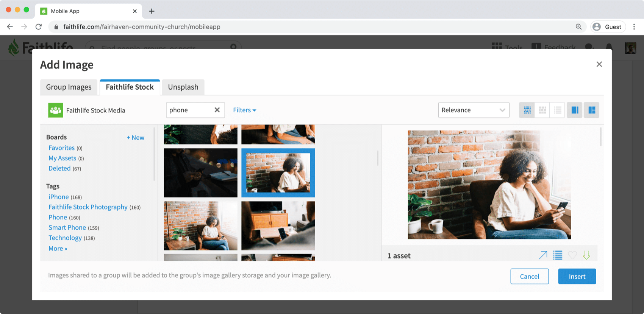Close the Add Image dialog
Viewport: 644px width, 314px height.
(x=599, y=64)
